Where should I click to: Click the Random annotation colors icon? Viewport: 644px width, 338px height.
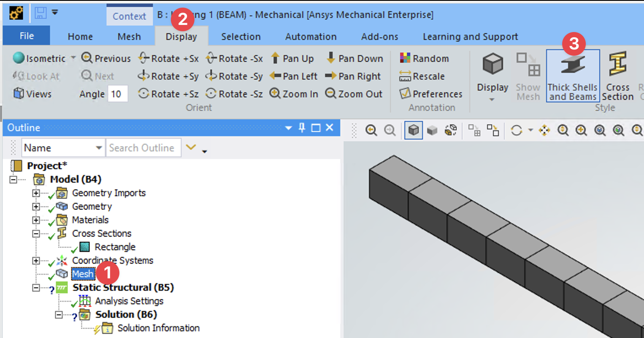(405, 58)
